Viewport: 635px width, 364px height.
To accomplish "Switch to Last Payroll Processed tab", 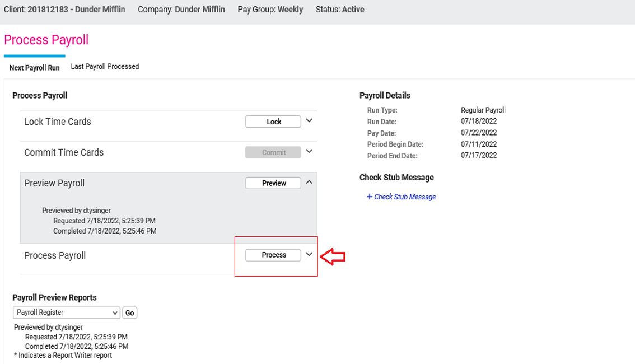I will click(x=105, y=67).
